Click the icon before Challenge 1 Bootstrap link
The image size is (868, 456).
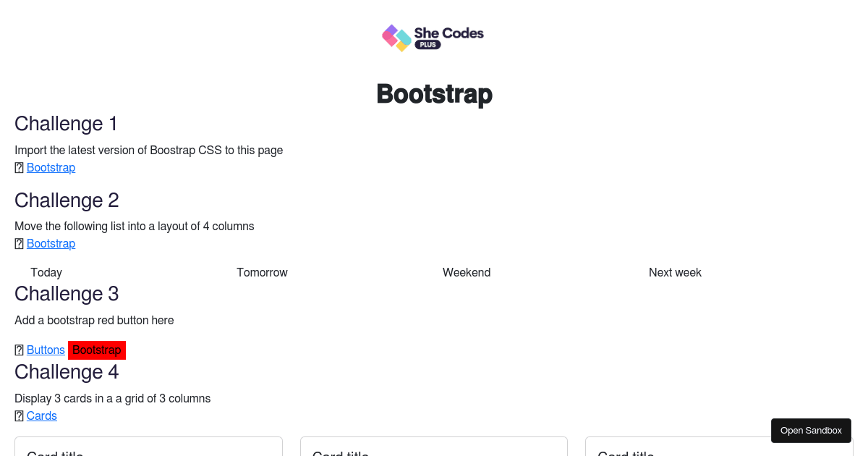click(x=19, y=167)
